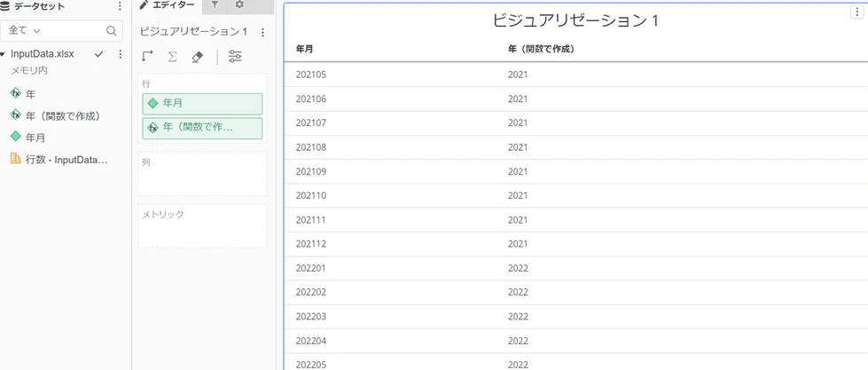Viewport: 868px width, 370px height.
Task: Select the 年（関数で作… chip in 行 zone
Action: (202, 128)
